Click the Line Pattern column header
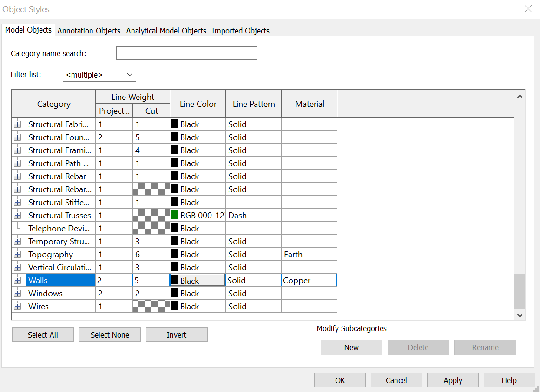This screenshot has width=540, height=392. [x=254, y=104]
